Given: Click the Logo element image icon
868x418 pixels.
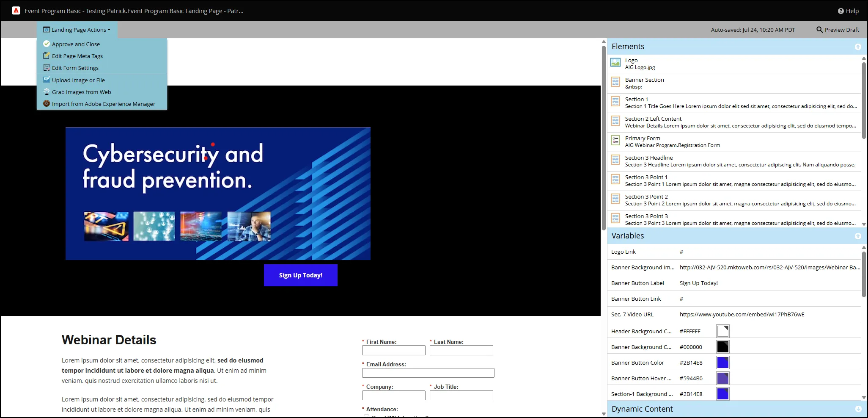Looking at the screenshot, I should 615,63.
